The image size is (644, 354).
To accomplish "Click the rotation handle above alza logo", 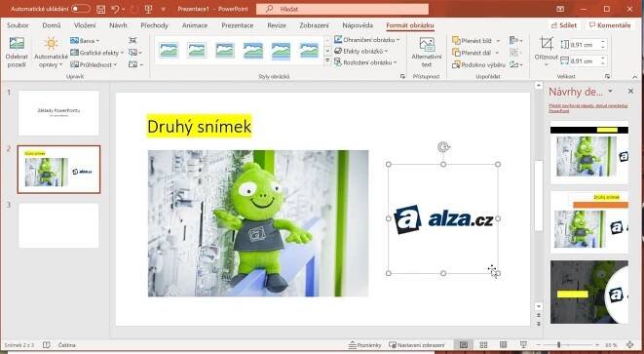I will (x=443, y=147).
